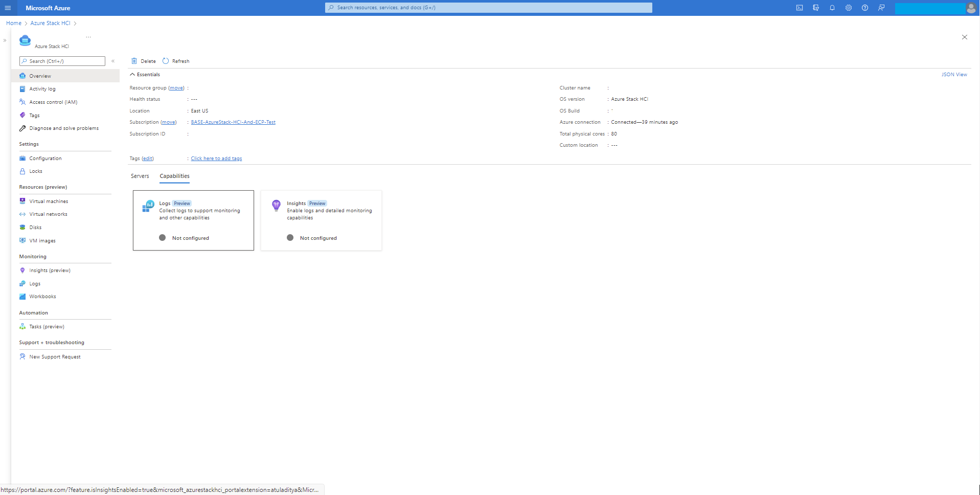Collapse the resource menu with double chevron
The height and width of the screenshot is (495, 980).
[113, 61]
